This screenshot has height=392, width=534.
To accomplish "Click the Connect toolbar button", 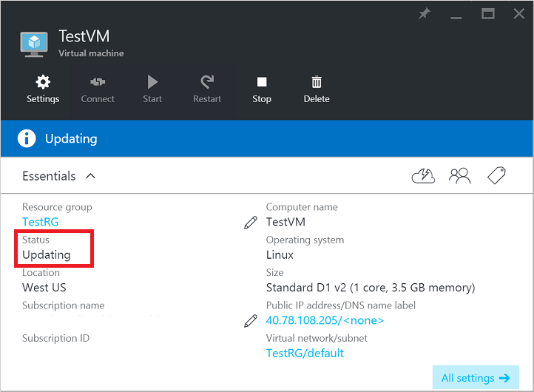I will pos(98,89).
